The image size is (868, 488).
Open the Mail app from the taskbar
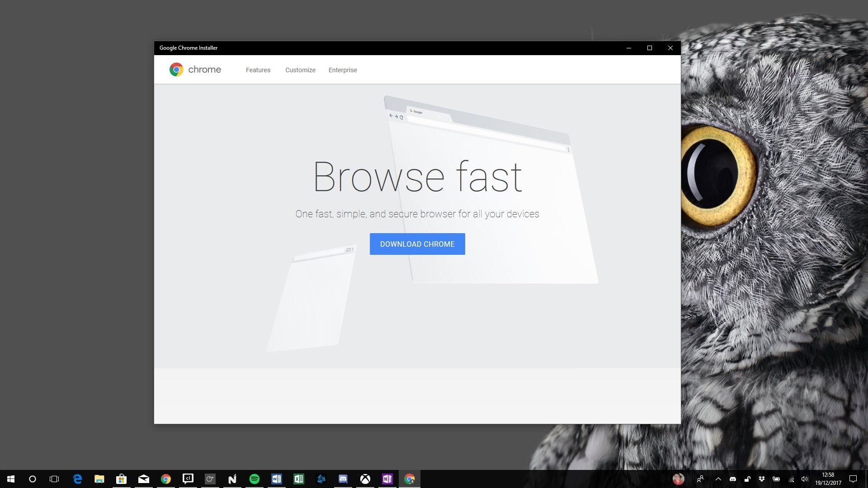pyautogui.click(x=144, y=479)
